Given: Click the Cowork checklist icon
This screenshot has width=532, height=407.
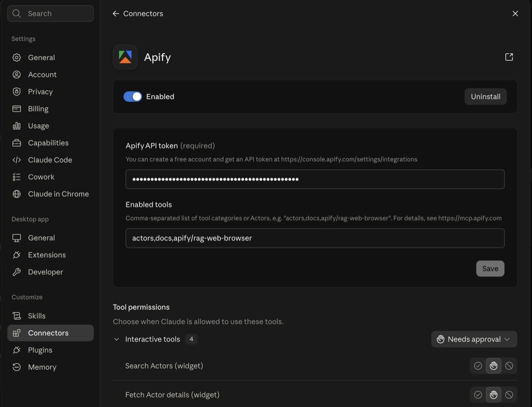Looking at the screenshot, I should (16, 177).
